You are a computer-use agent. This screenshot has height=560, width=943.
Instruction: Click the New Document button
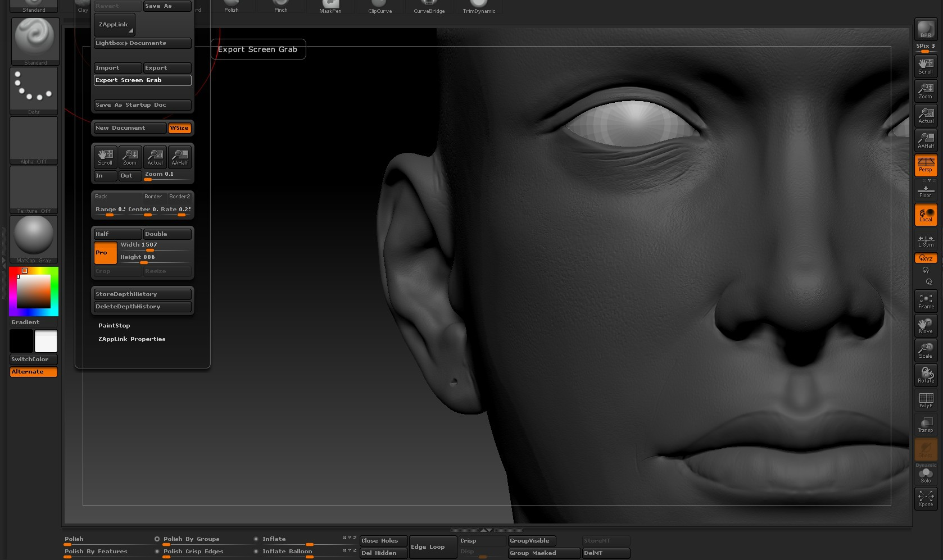[x=129, y=128]
